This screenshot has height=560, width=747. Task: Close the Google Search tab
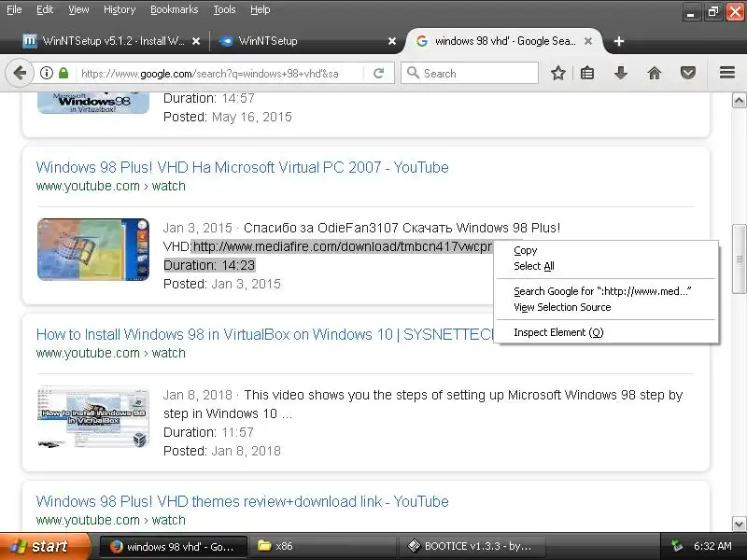(588, 41)
